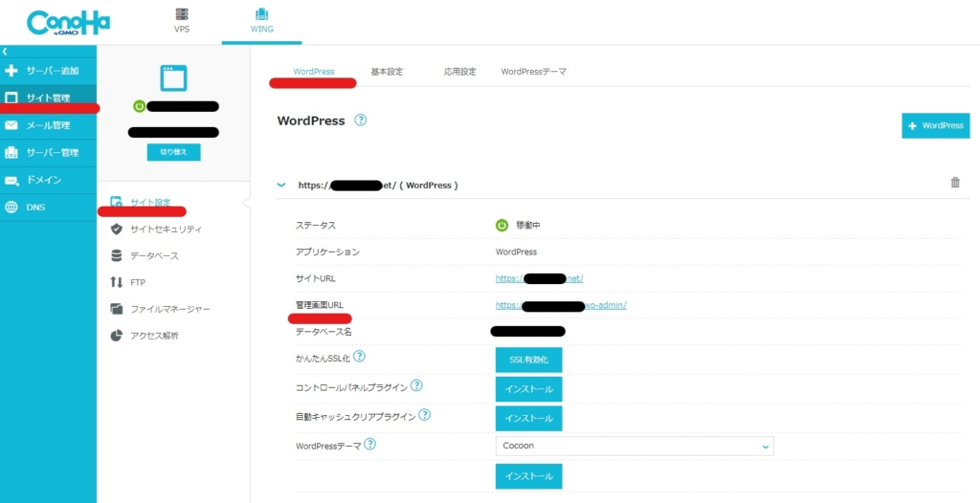Click the アプリケーション label
Image resolution: width=980 pixels, height=503 pixels.
pos(327,252)
